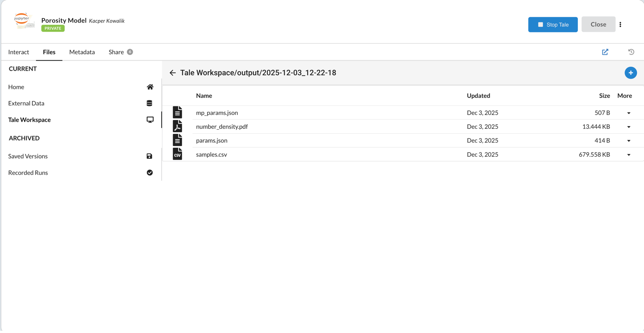Select the Tale Workspace monitor icon
Image resolution: width=644 pixels, height=333 pixels.
[x=150, y=119]
